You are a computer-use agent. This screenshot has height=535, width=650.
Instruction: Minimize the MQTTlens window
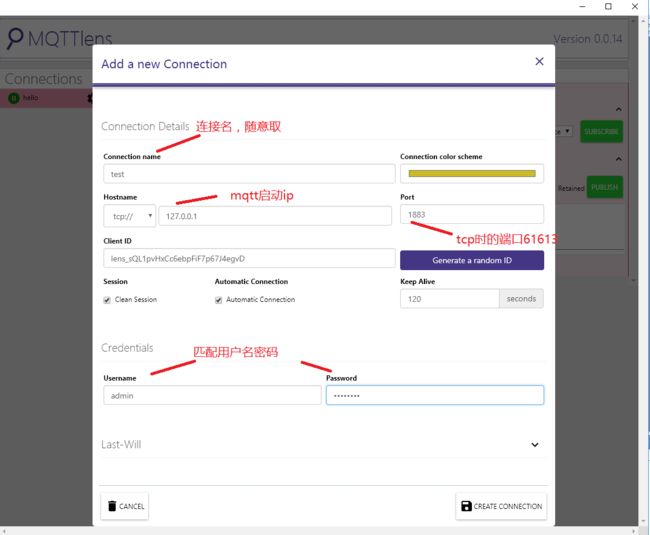[x=582, y=6]
